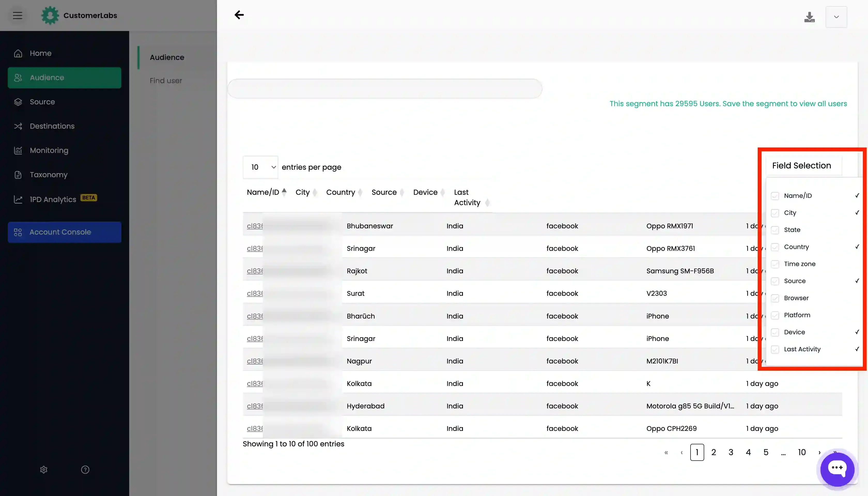Screen dimensions: 868x496
Task: Click the Field Selection button
Action: [x=804, y=166]
